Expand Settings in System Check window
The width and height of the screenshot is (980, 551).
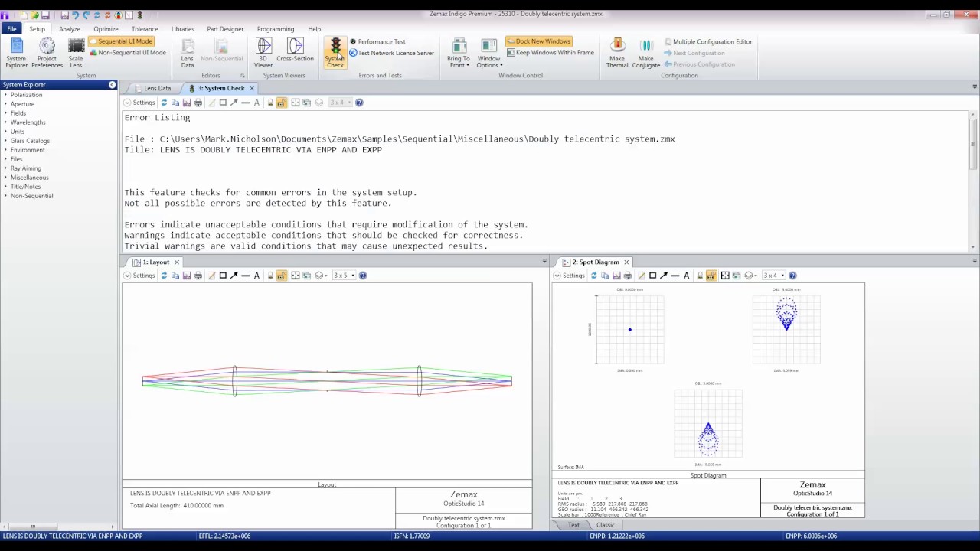point(139,103)
